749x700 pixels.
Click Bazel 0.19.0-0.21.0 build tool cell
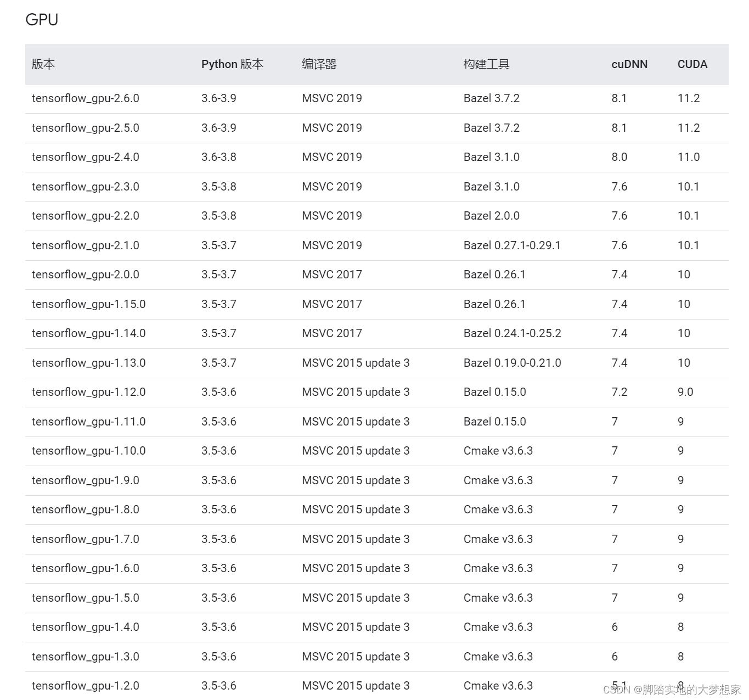point(513,363)
